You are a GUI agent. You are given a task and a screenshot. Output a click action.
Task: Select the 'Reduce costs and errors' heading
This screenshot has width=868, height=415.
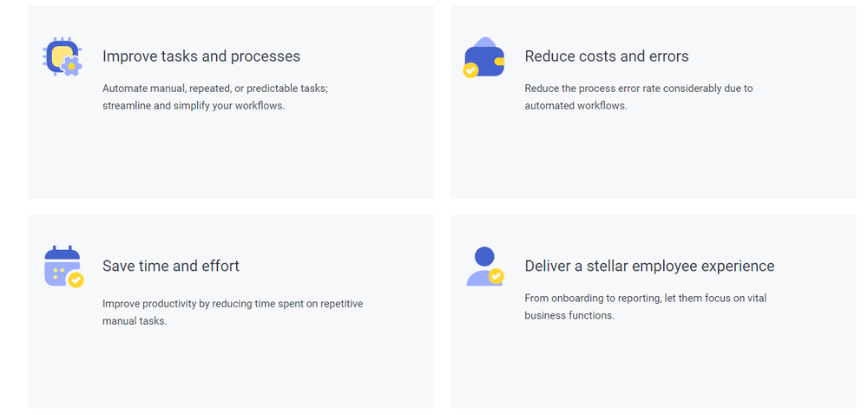coord(607,56)
